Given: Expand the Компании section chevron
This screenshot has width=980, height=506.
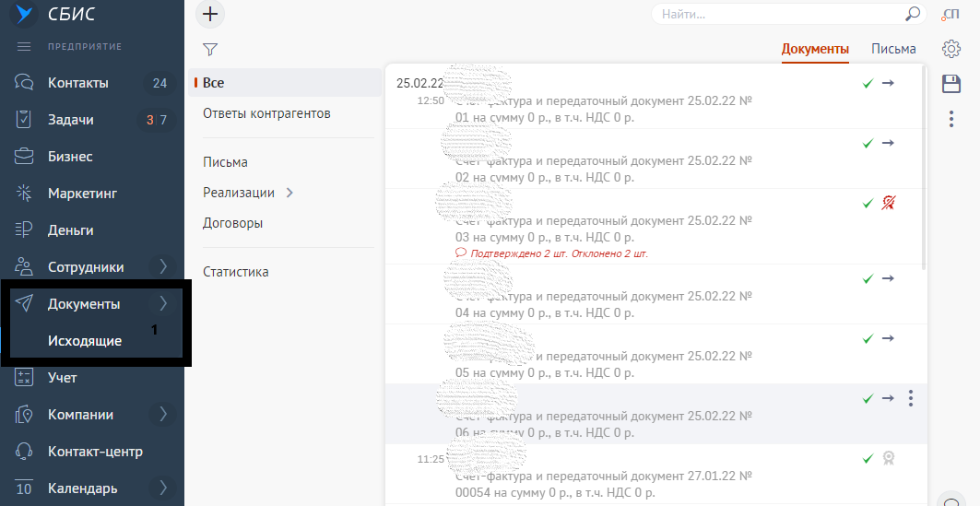Looking at the screenshot, I should 163,414.
